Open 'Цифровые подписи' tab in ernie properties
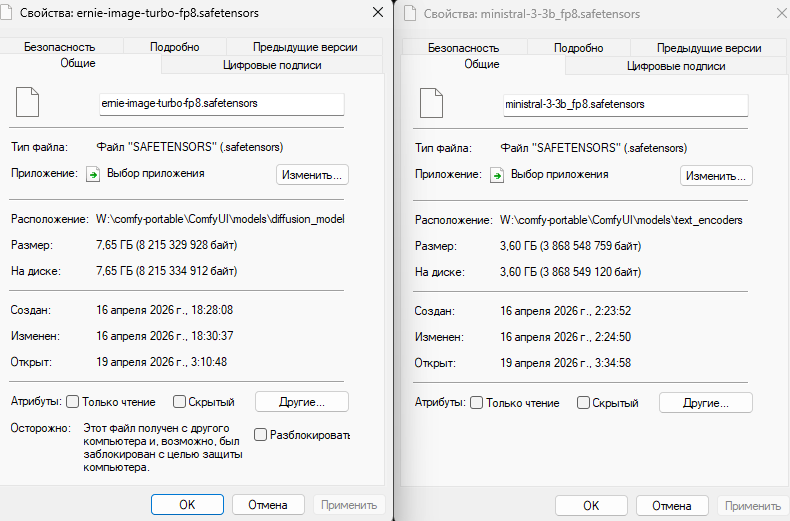The width and height of the screenshot is (790, 521). 272,65
